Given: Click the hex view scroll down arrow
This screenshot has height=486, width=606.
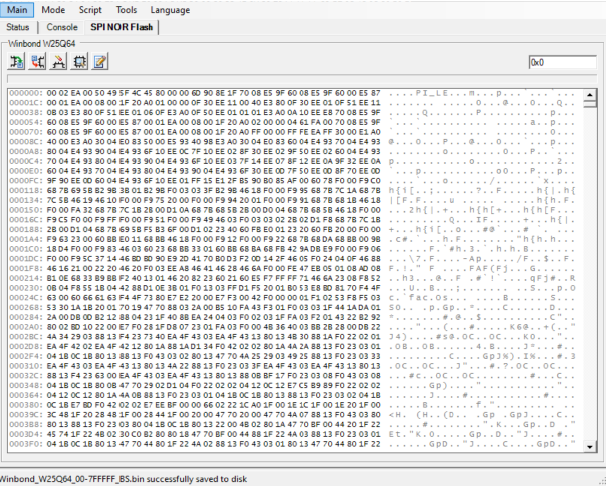Looking at the screenshot, I should pos(590,447).
